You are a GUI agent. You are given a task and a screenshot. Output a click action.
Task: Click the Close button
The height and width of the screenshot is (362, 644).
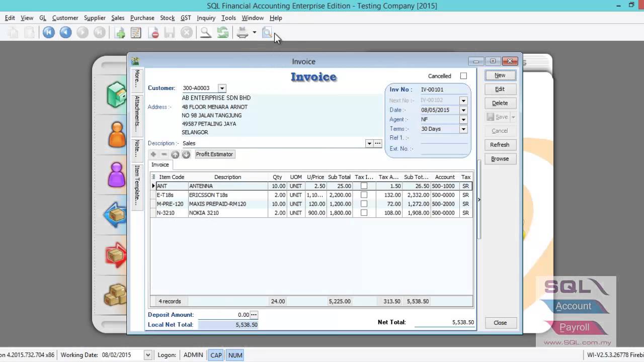pos(500,323)
